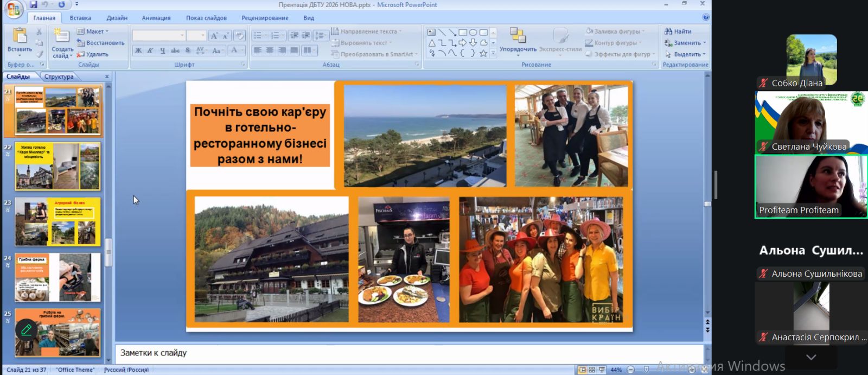Toggle center text alignment
The image size is (868, 375).
point(270,50)
